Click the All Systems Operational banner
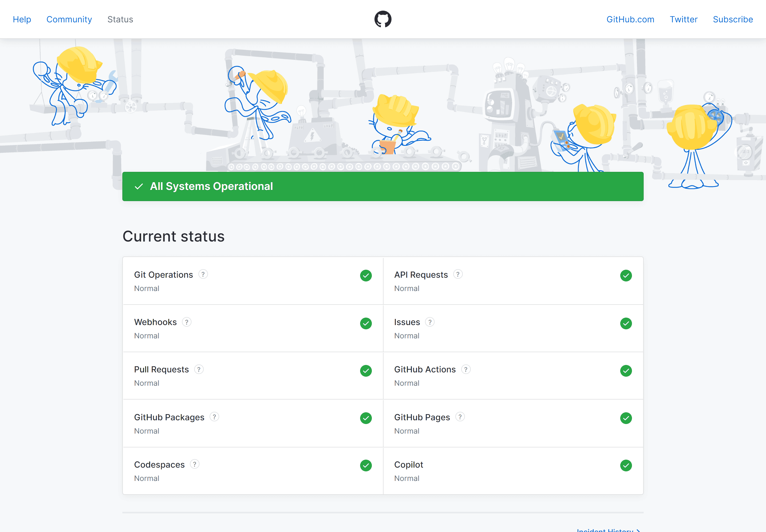The width and height of the screenshot is (766, 532). (x=383, y=187)
